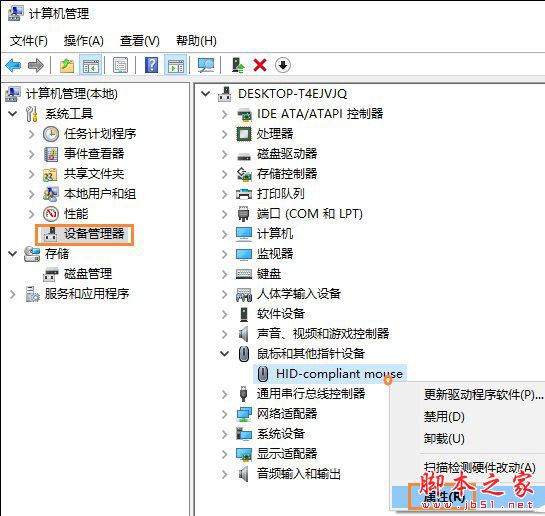This screenshot has width=545, height=516.
Task: Select 计算机管理(本地) root item
Action: point(72,93)
